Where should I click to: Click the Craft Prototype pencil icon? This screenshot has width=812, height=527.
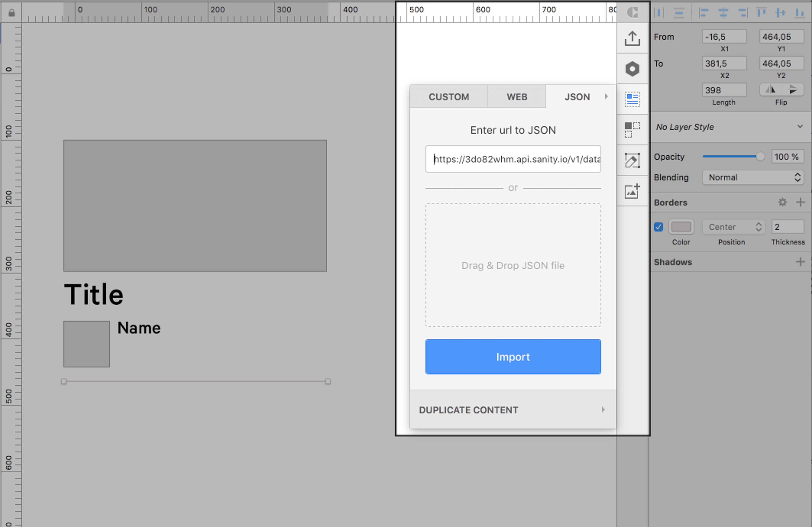[632, 160]
